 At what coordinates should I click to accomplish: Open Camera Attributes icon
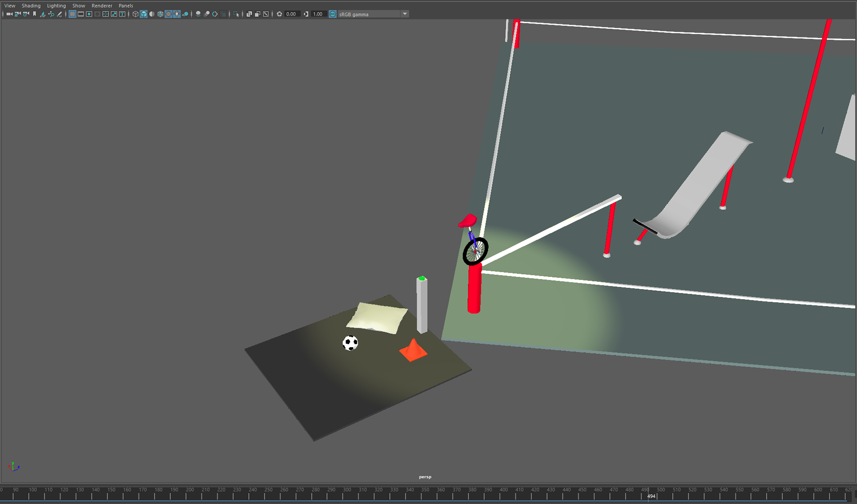(26, 14)
